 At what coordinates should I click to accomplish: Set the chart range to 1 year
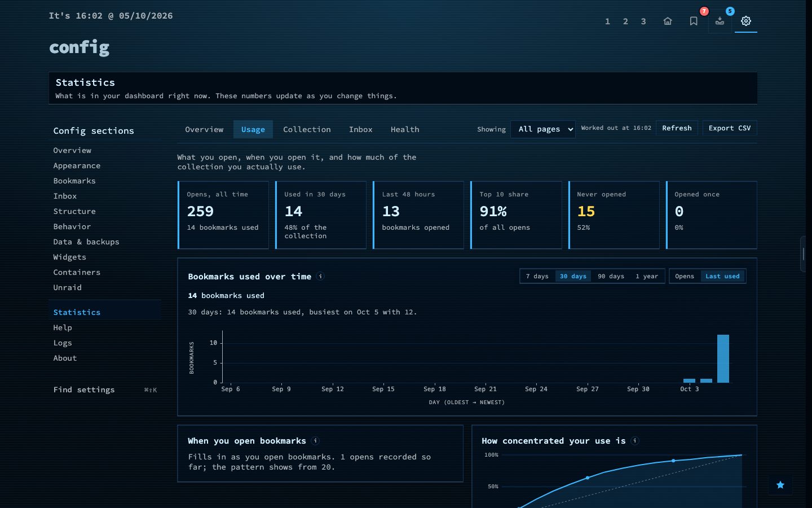(x=647, y=276)
